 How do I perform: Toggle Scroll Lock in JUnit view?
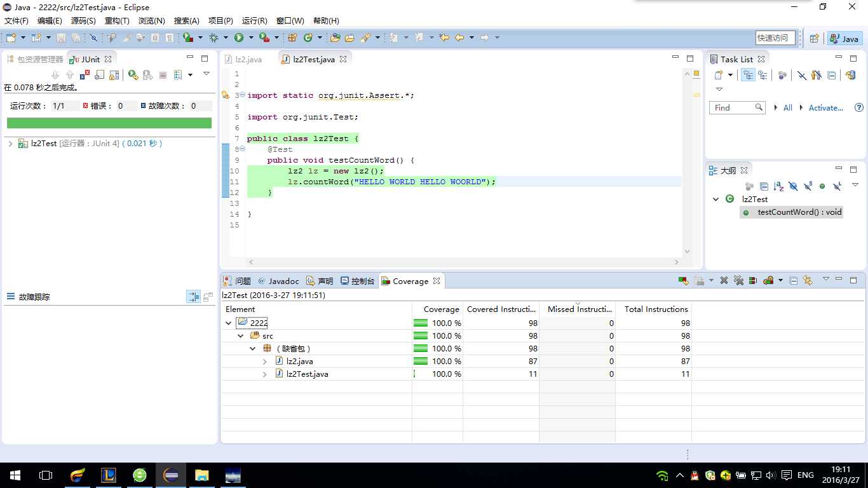(x=114, y=75)
